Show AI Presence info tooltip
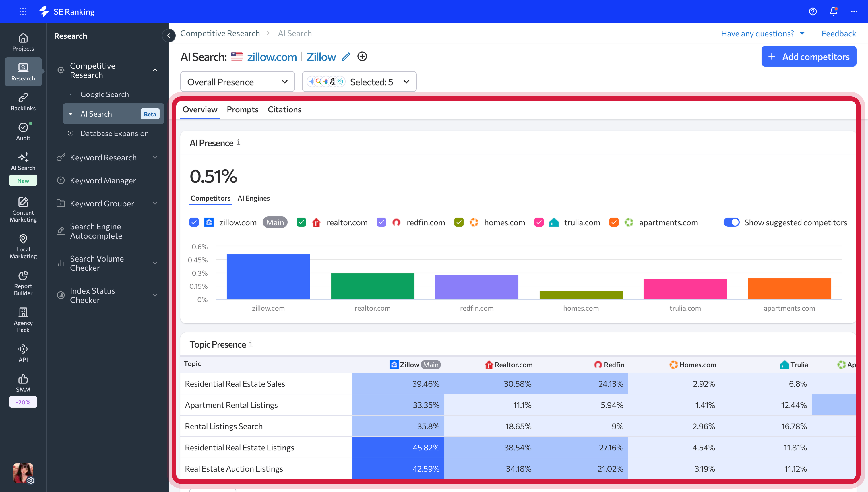Viewport: 868px width, 492px height. tap(238, 142)
